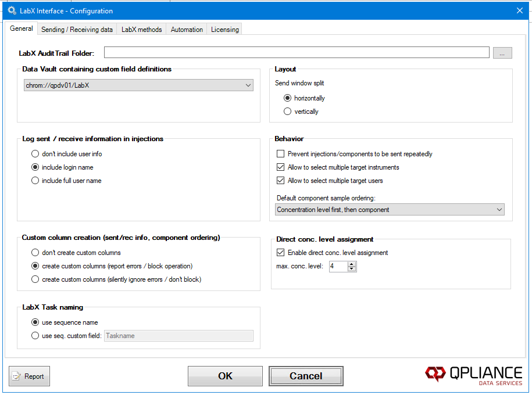Click the LabX Audit Trail Folder field
The image size is (532, 395).
click(x=297, y=53)
